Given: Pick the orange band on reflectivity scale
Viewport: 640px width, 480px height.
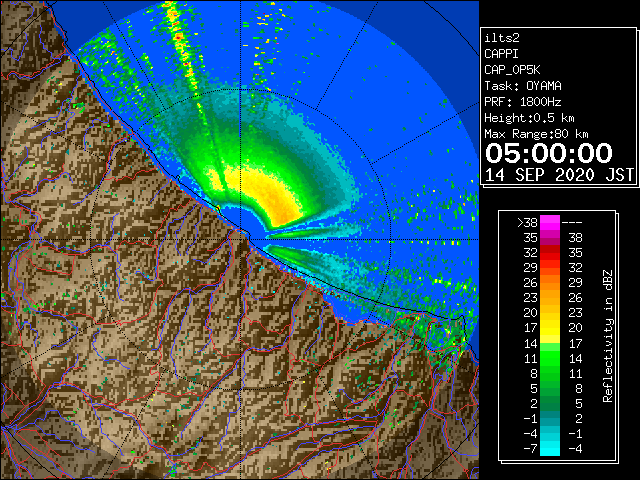Looking at the screenshot, I should pos(550,283).
